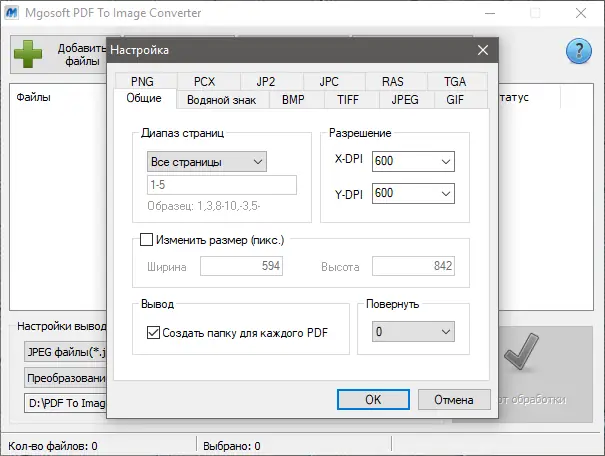
Task: Open the Повернуть rotation dropdown
Action: coord(413,331)
